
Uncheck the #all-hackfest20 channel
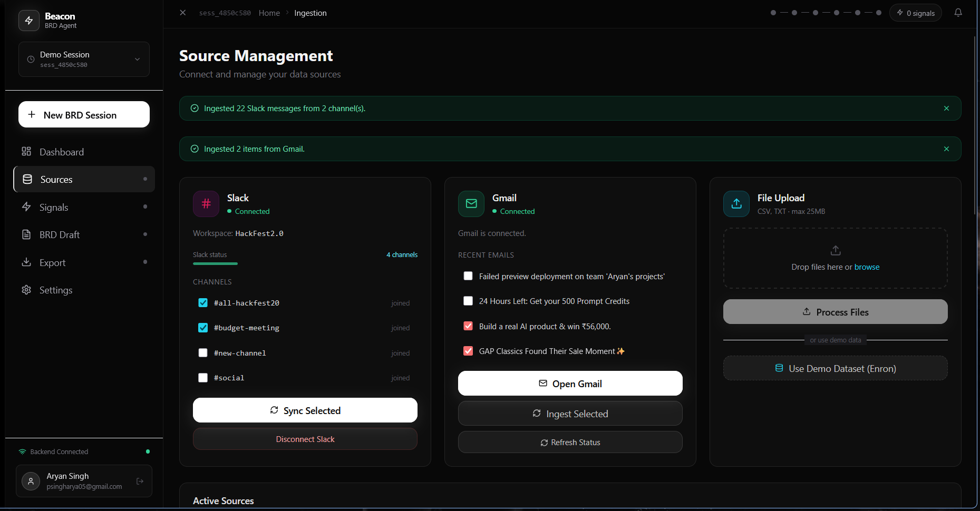[203, 303]
